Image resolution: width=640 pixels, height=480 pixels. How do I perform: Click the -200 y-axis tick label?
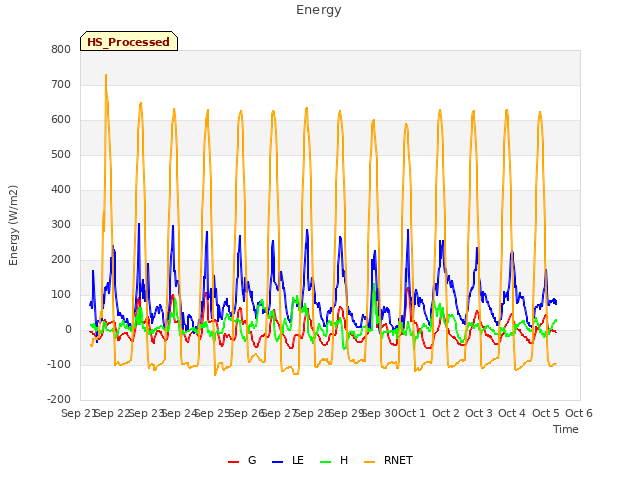point(59,399)
